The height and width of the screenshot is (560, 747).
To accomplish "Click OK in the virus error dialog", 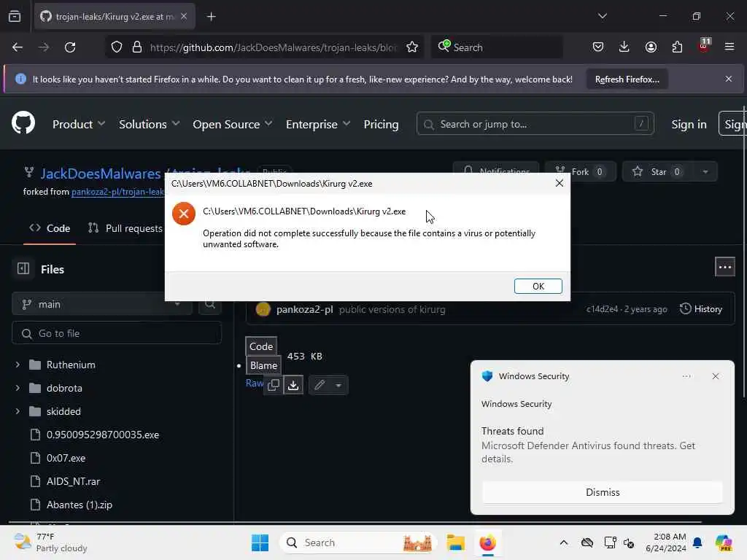I will tap(538, 286).
